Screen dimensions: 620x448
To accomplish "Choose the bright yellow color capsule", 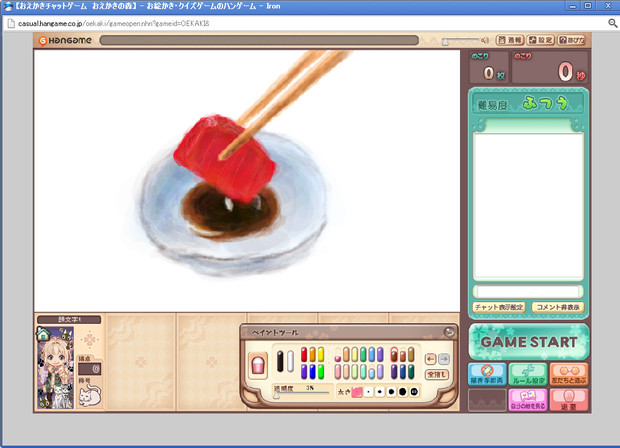I will (x=321, y=354).
